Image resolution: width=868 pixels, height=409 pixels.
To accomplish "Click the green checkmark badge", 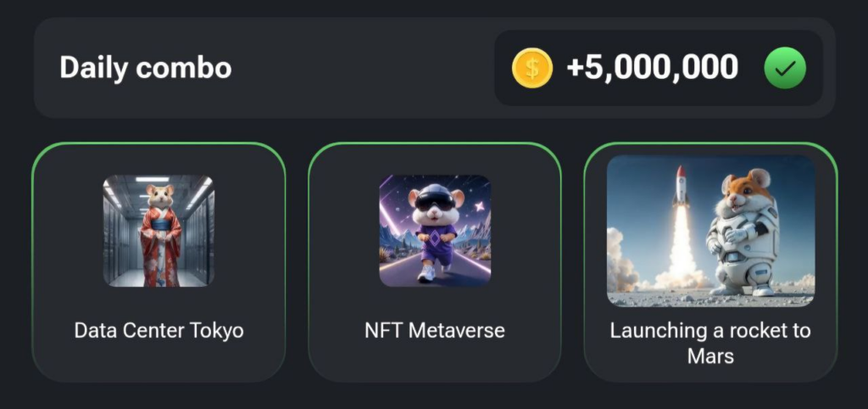I will point(785,68).
